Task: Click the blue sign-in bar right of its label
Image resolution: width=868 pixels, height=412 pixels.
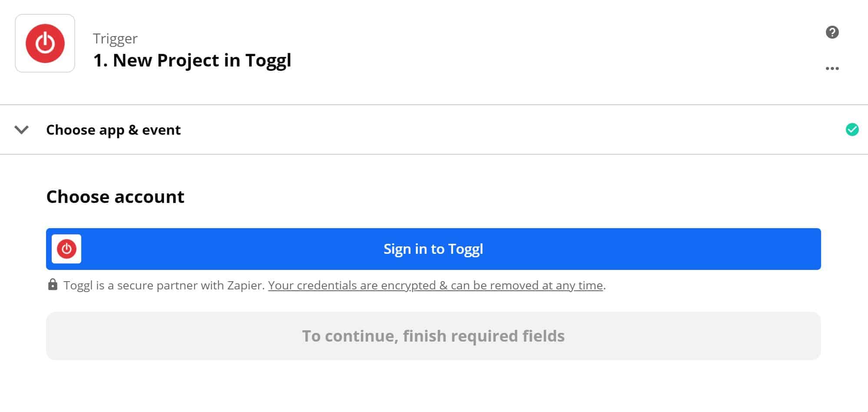Action: 652,249
